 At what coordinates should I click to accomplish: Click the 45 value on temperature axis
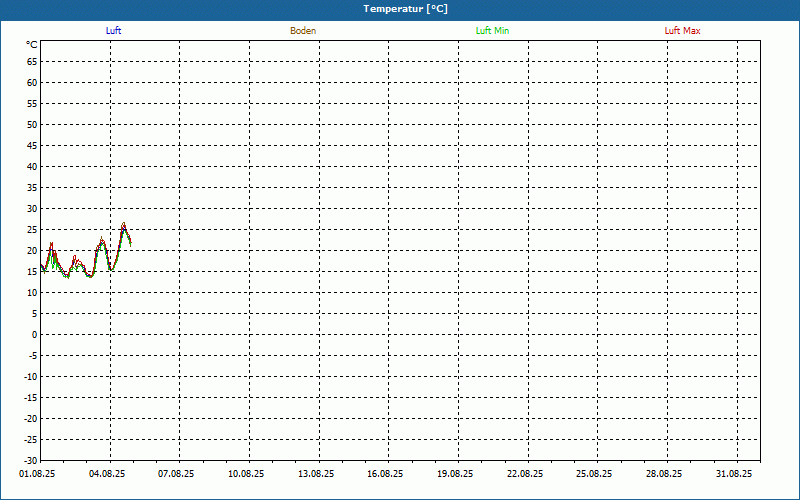pyautogui.click(x=32, y=146)
